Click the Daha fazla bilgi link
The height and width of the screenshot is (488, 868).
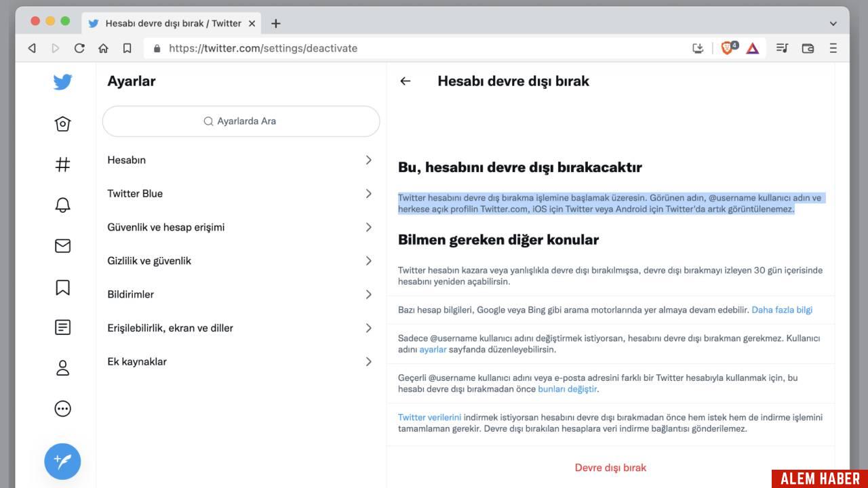coord(782,310)
